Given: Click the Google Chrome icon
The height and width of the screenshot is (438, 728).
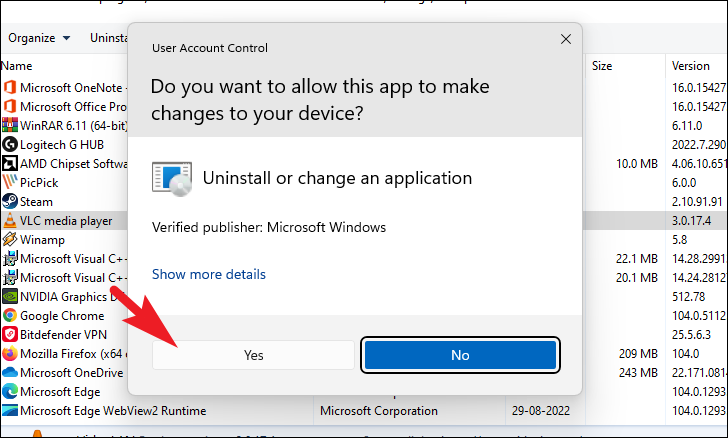Looking at the screenshot, I should pos(10,315).
